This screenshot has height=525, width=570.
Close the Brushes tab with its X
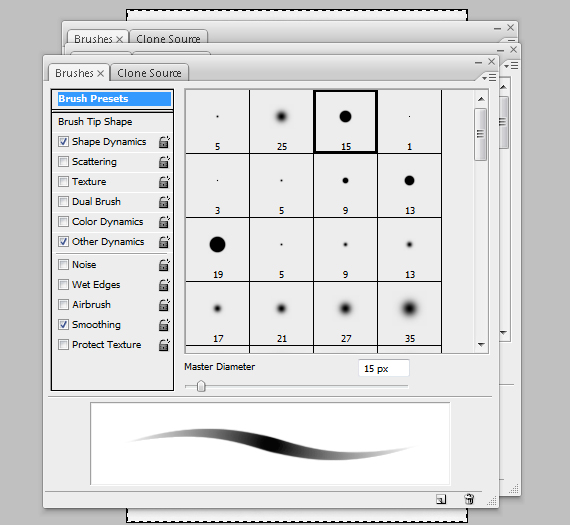pos(101,73)
